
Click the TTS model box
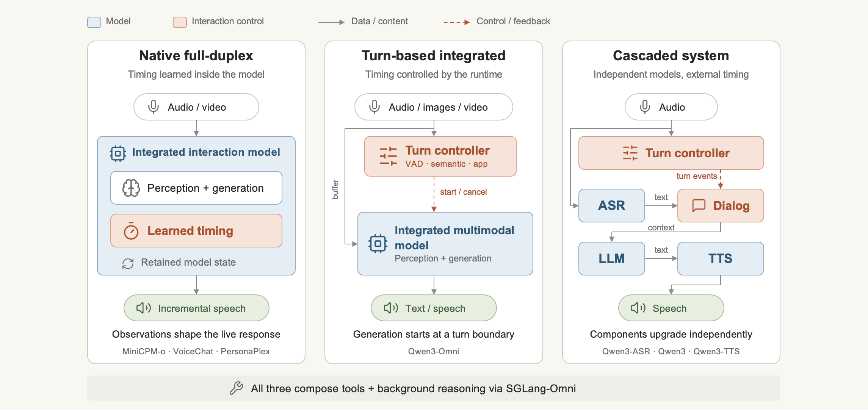pos(720,258)
